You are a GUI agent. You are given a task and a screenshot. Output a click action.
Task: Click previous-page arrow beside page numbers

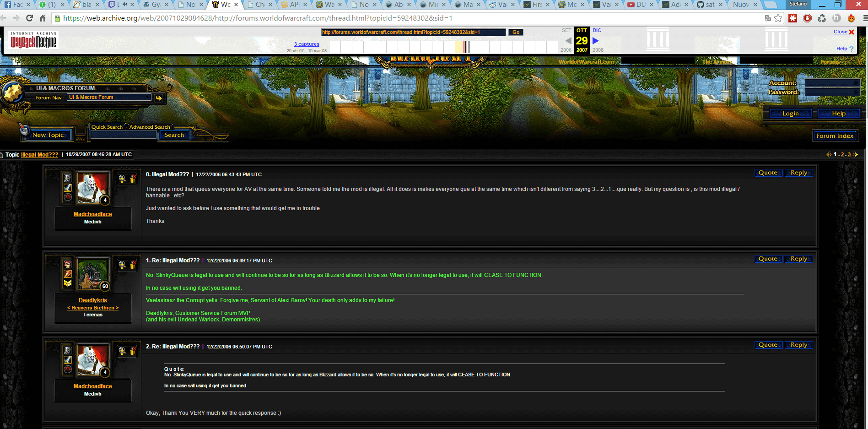click(829, 155)
